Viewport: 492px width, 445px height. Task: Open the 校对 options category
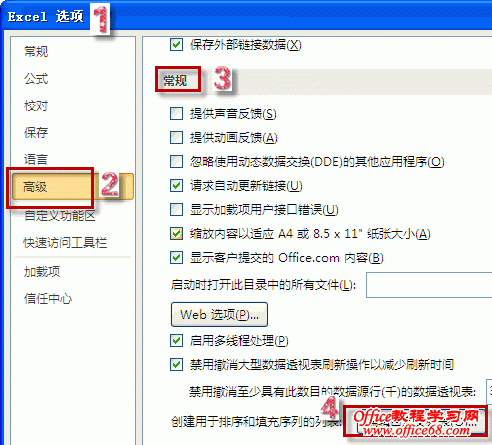click(x=36, y=106)
